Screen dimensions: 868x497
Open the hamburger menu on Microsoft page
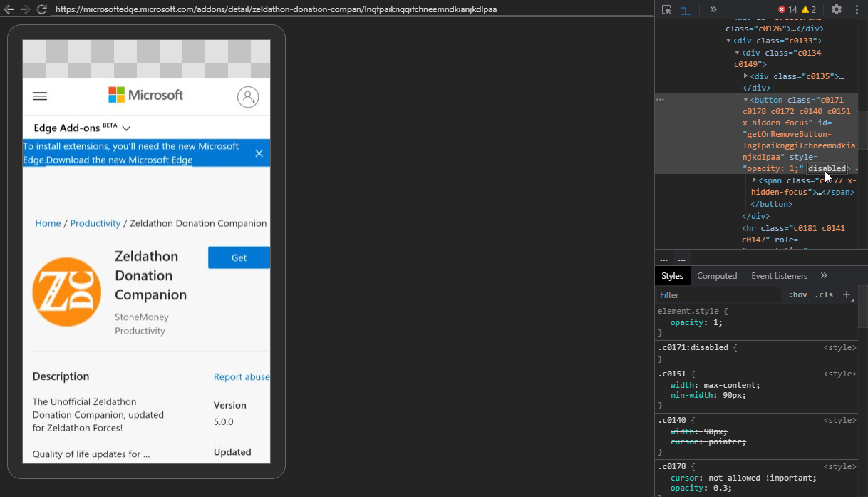click(40, 96)
